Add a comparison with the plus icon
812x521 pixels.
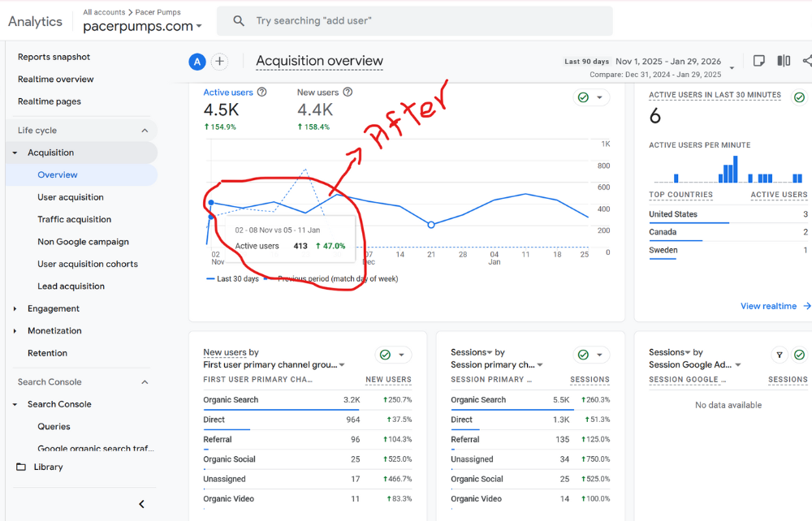(219, 61)
